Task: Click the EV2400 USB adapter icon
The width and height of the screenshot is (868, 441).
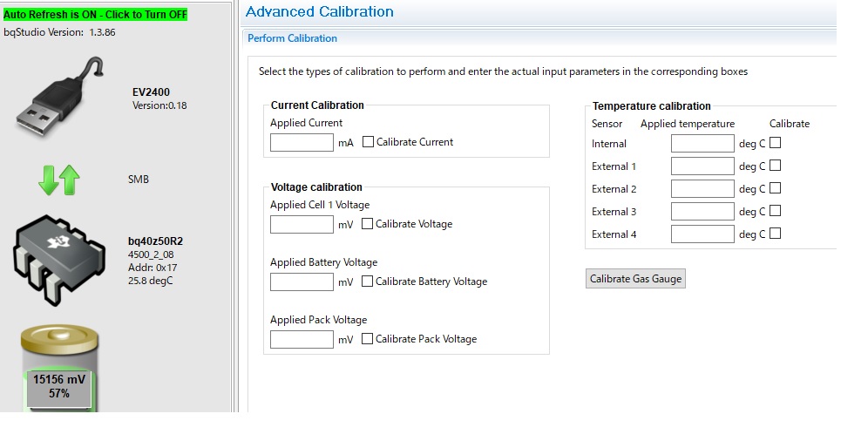Action: coord(60,97)
